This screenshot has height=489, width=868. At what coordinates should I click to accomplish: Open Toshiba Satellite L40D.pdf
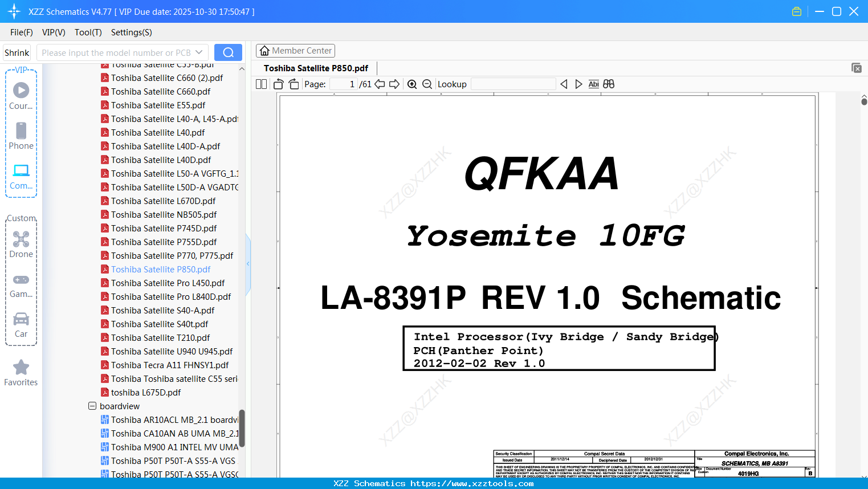point(161,160)
